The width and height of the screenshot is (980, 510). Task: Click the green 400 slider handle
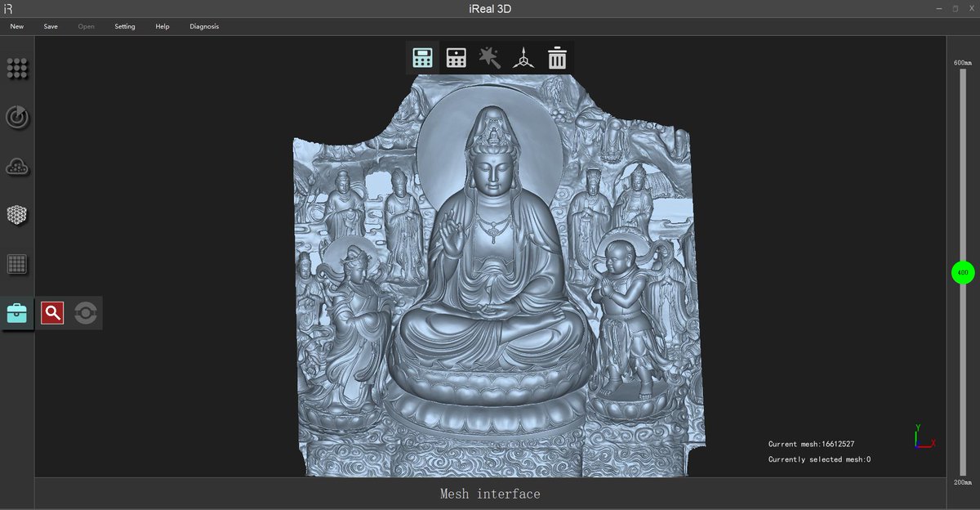pyautogui.click(x=963, y=272)
